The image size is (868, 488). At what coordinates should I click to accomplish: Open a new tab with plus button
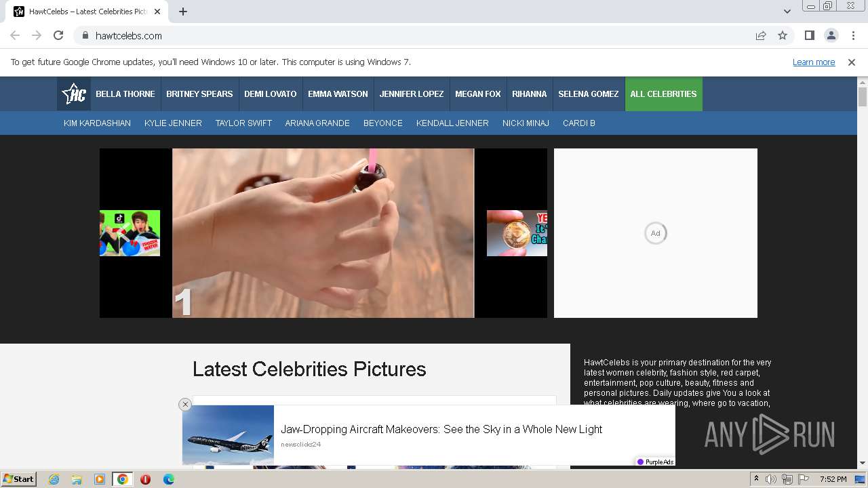[x=183, y=12]
